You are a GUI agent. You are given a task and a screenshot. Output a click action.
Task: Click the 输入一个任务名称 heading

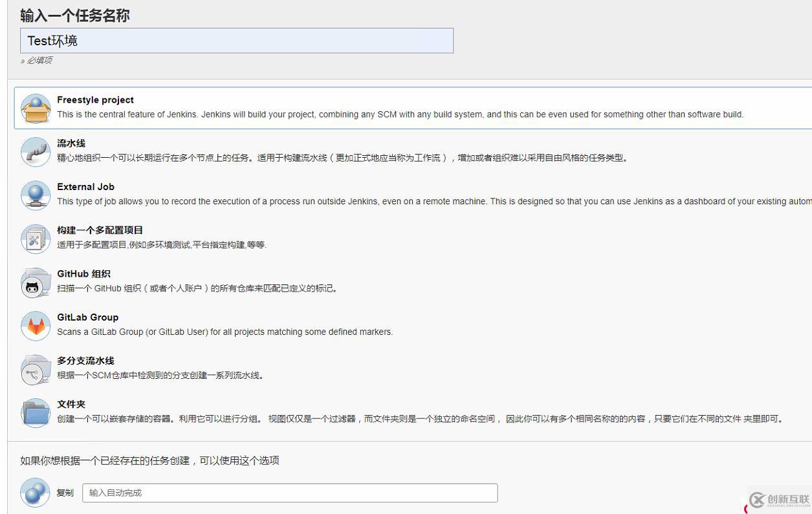pyautogui.click(x=75, y=16)
